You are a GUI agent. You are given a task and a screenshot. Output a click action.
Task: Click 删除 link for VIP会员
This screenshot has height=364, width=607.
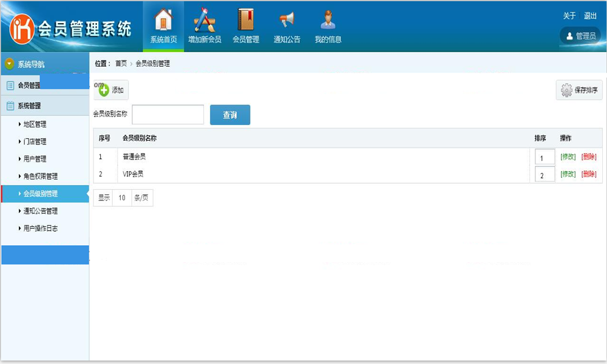(589, 174)
